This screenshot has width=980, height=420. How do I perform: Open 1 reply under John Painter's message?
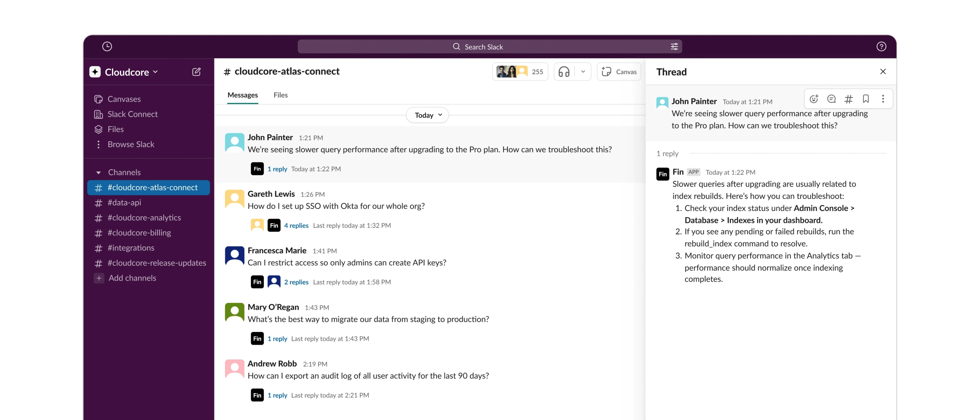(x=277, y=169)
